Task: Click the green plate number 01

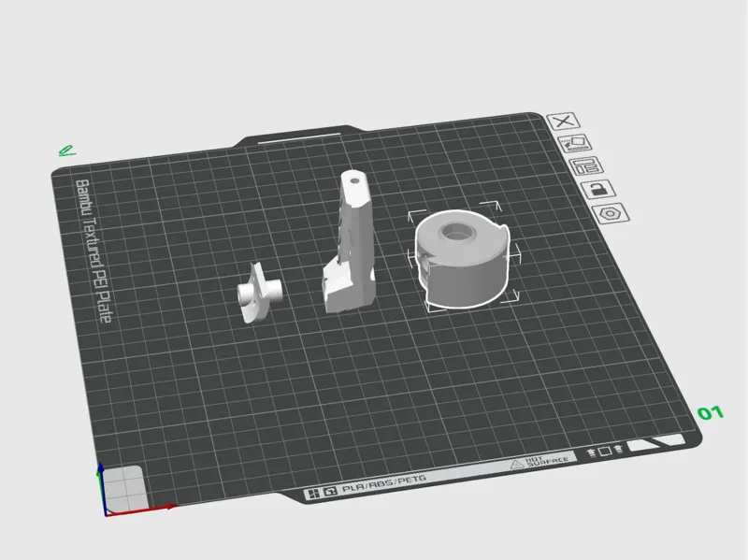Action: (x=711, y=412)
